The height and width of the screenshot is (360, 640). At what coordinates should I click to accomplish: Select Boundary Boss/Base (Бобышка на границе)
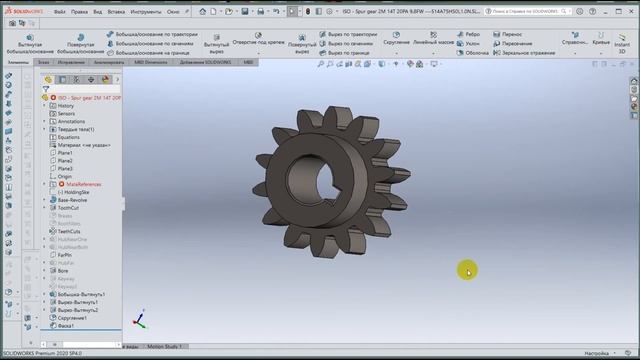149,53
